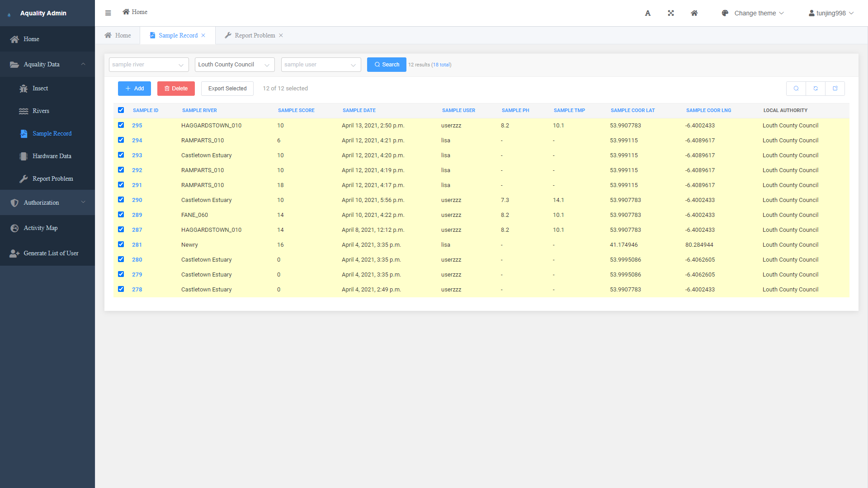Toggle the select-all header checkbox
This screenshot has height=488, width=868.
(121, 110)
